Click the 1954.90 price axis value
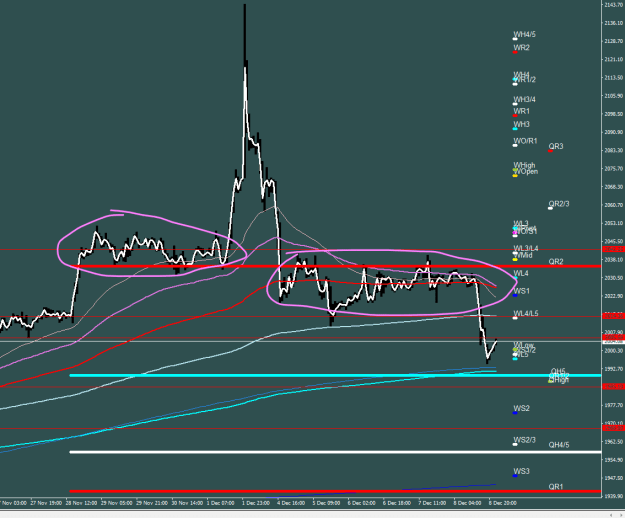 click(x=614, y=460)
